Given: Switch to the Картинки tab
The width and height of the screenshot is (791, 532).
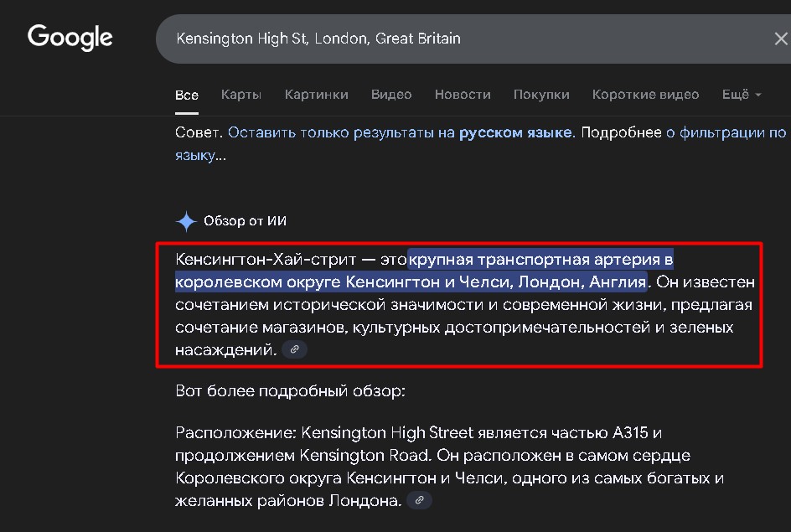Looking at the screenshot, I should point(316,95).
